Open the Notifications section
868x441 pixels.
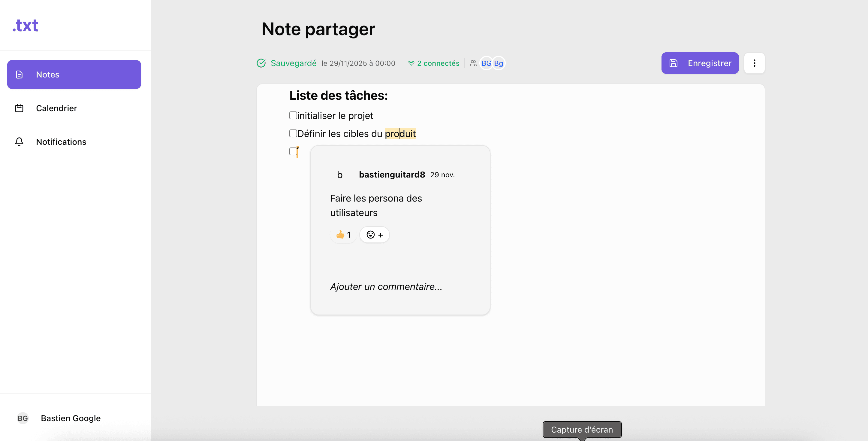[61, 142]
